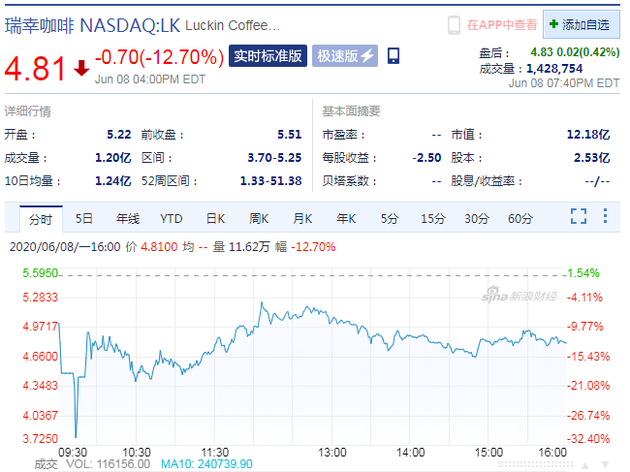This screenshot has width=630, height=472.
Task: Click the 10日均量 value 1.24亿
Action: click(113, 181)
